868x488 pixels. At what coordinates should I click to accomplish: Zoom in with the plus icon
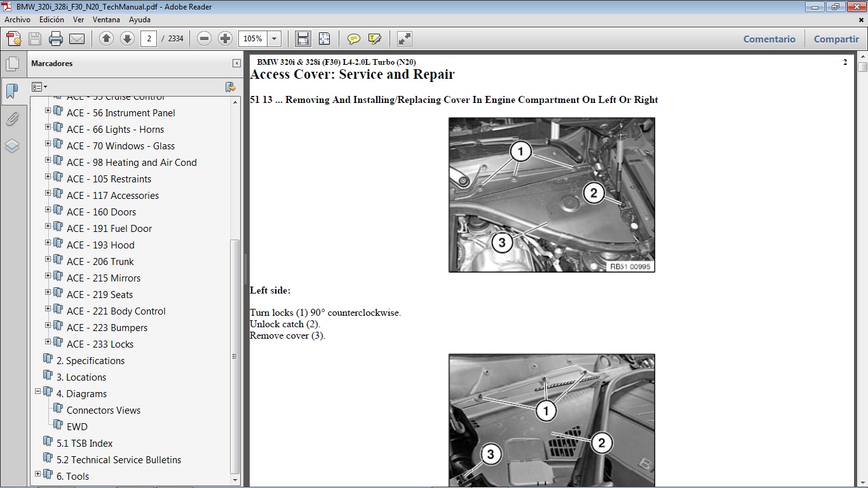click(225, 39)
